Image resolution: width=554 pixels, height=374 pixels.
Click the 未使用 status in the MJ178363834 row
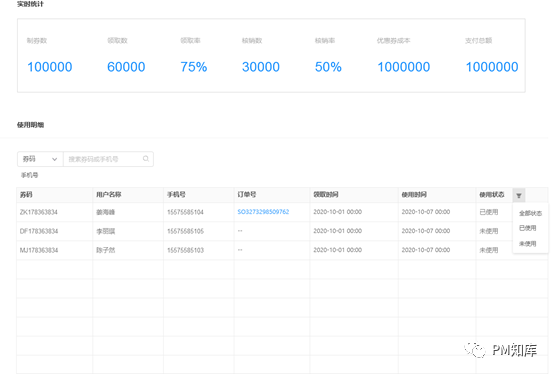coord(489,250)
